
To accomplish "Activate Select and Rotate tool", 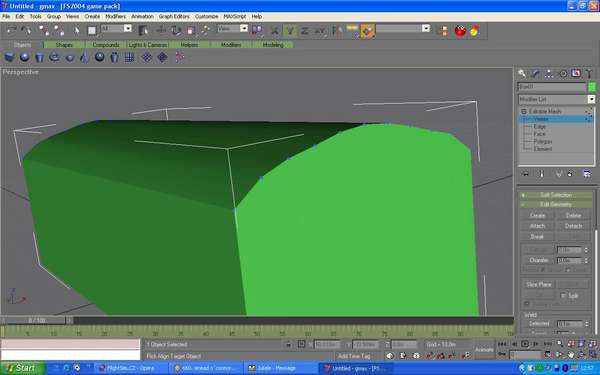I will [176, 30].
